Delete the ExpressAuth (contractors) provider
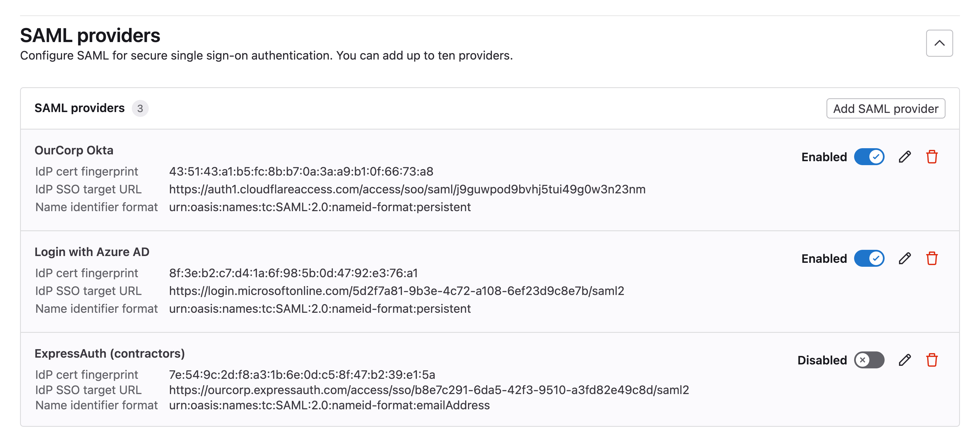980x446 pixels. point(932,360)
